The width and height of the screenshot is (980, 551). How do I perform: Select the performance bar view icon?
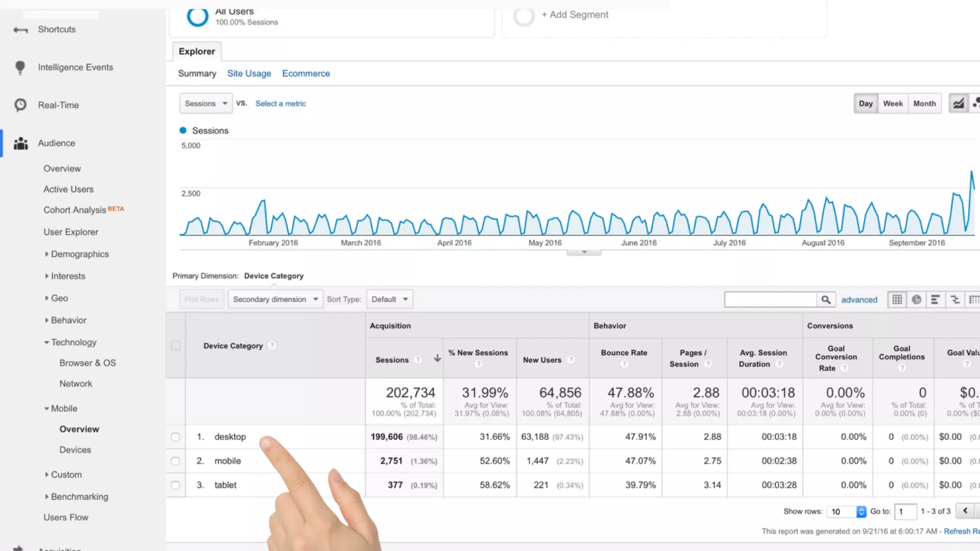pyautogui.click(x=935, y=299)
